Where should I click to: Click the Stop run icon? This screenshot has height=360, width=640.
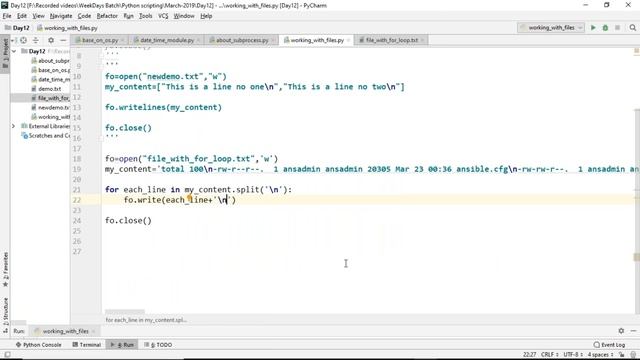(x=618, y=28)
